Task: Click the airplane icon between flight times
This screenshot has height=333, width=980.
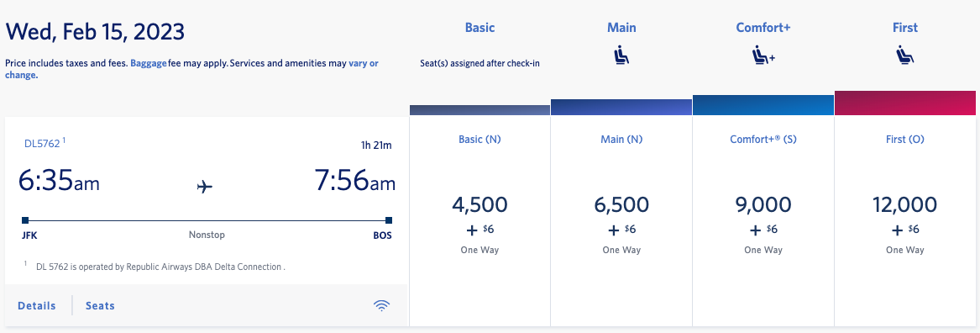Action: click(x=204, y=187)
